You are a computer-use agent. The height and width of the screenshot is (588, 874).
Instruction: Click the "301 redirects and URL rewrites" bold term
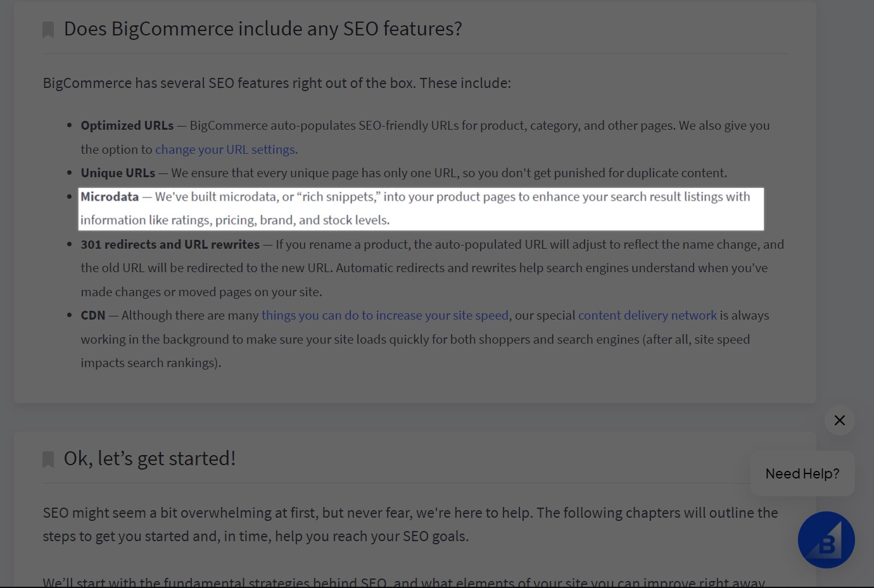170,244
